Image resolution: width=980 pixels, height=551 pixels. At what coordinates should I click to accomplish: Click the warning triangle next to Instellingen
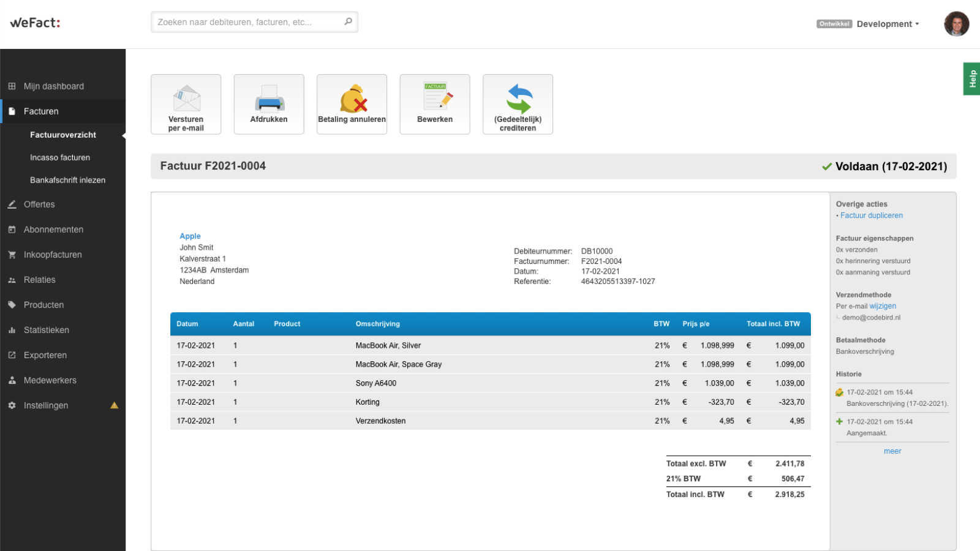pos(115,405)
